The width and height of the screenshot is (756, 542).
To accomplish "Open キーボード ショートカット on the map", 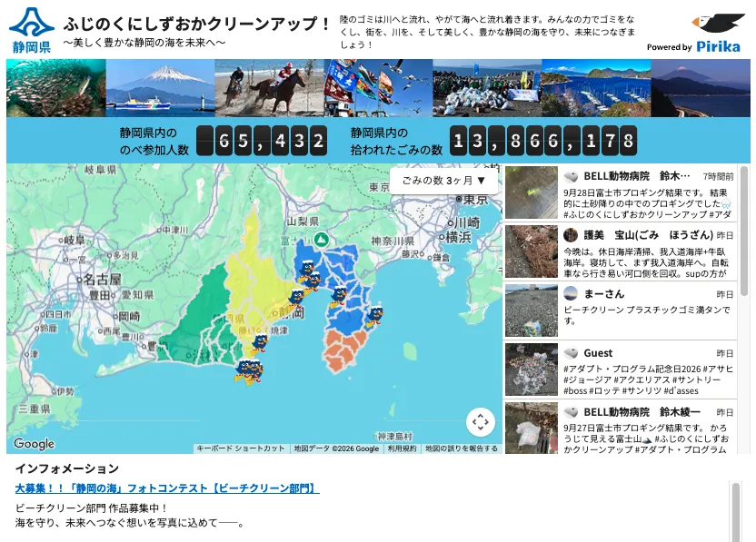I will pyautogui.click(x=241, y=448).
